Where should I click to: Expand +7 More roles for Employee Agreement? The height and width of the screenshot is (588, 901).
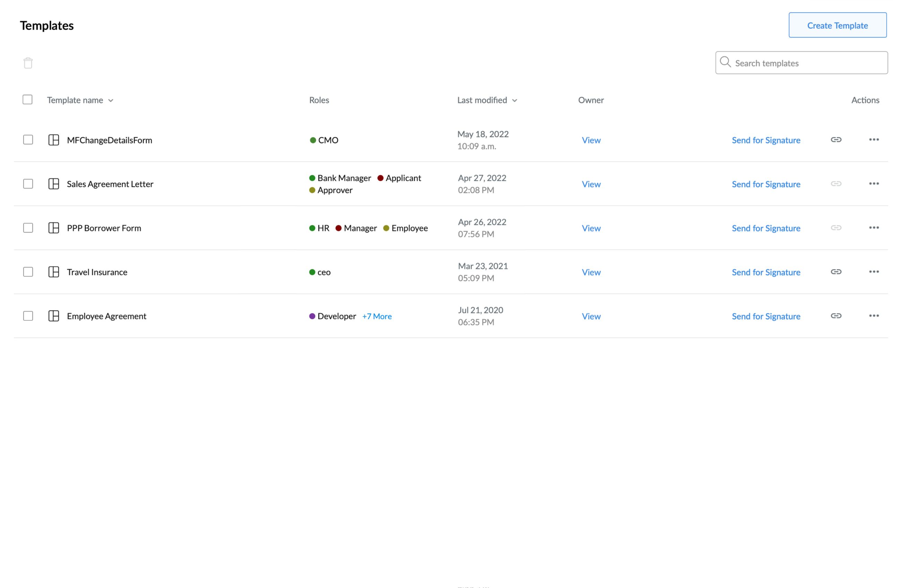click(x=377, y=316)
